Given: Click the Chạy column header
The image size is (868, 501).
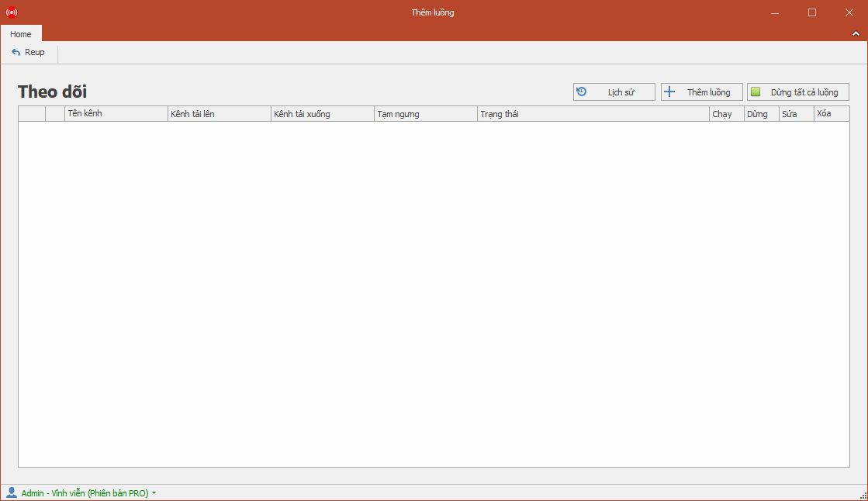Looking at the screenshot, I should tap(726, 113).
